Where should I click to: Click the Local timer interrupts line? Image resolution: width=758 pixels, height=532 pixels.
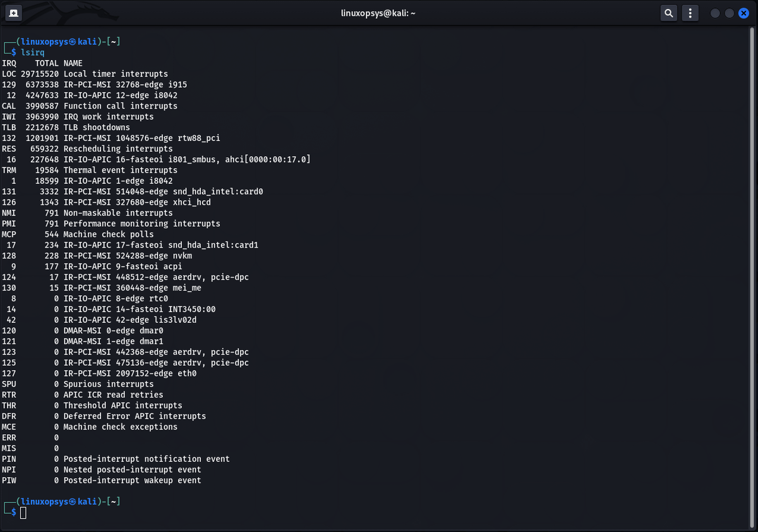click(x=116, y=74)
